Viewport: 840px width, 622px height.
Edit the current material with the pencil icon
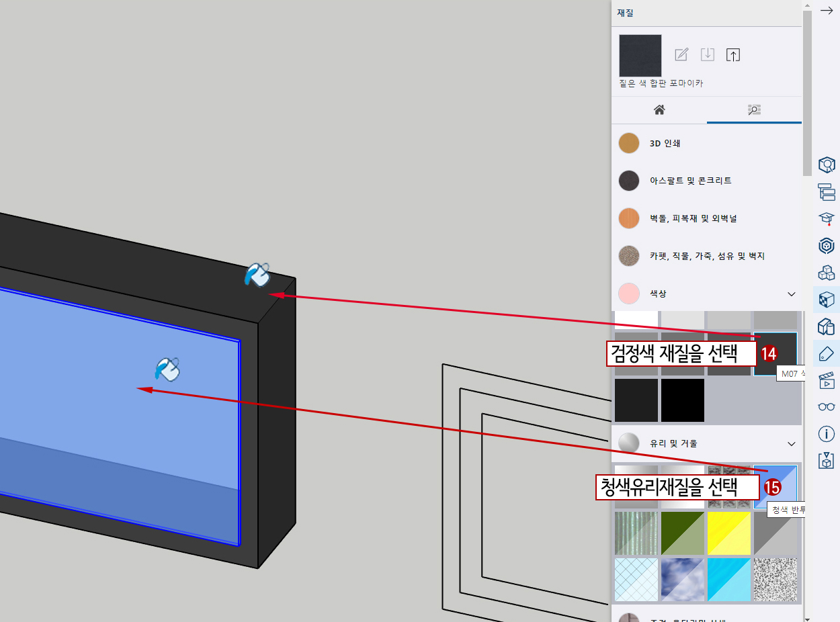[681, 55]
